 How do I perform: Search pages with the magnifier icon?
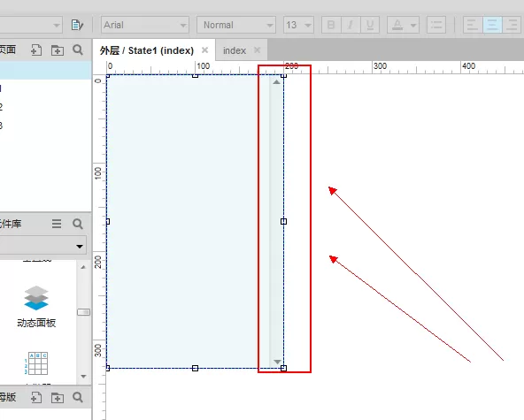[78, 50]
